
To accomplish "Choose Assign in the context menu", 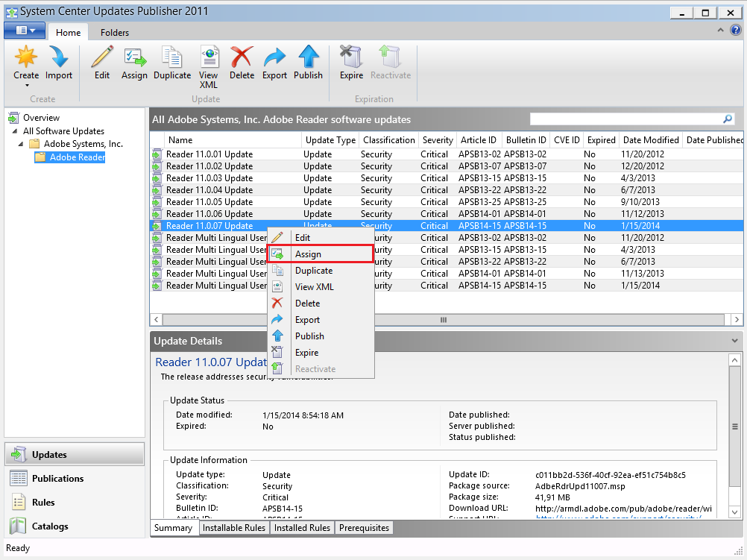I will (x=321, y=254).
